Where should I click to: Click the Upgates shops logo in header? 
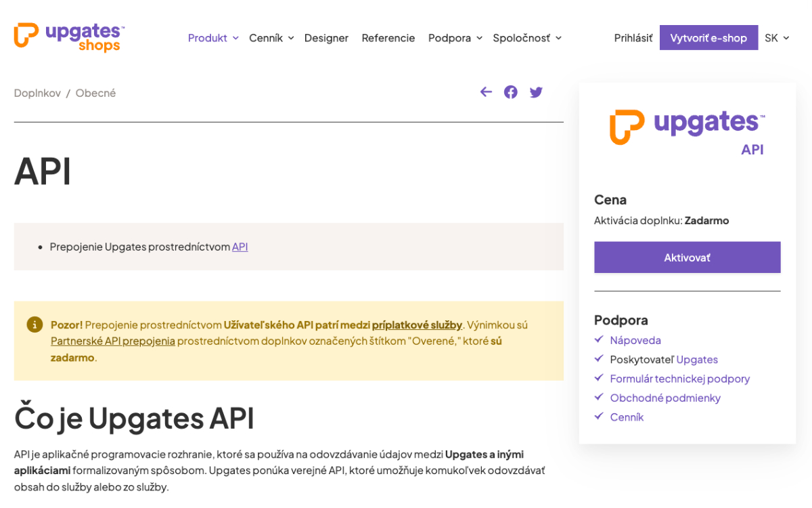click(x=69, y=37)
